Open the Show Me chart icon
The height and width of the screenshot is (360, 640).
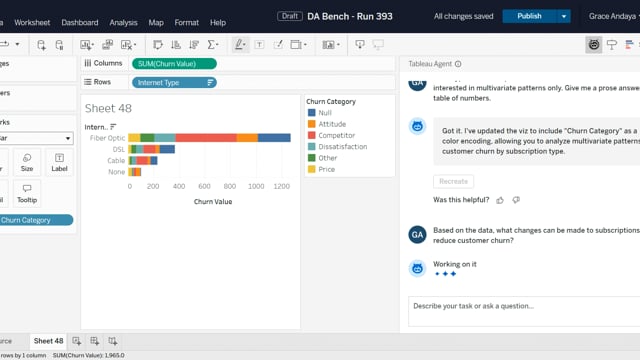pyautogui.click(x=629, y=44)
